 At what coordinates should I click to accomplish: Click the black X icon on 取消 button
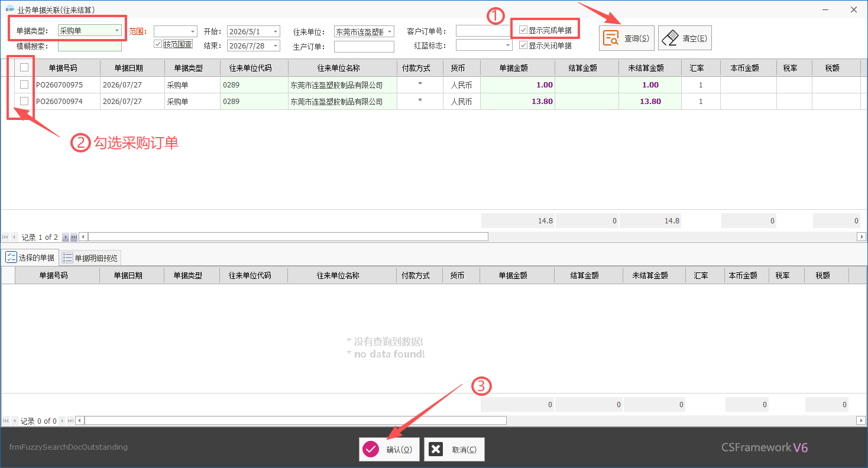pos(436,450)
